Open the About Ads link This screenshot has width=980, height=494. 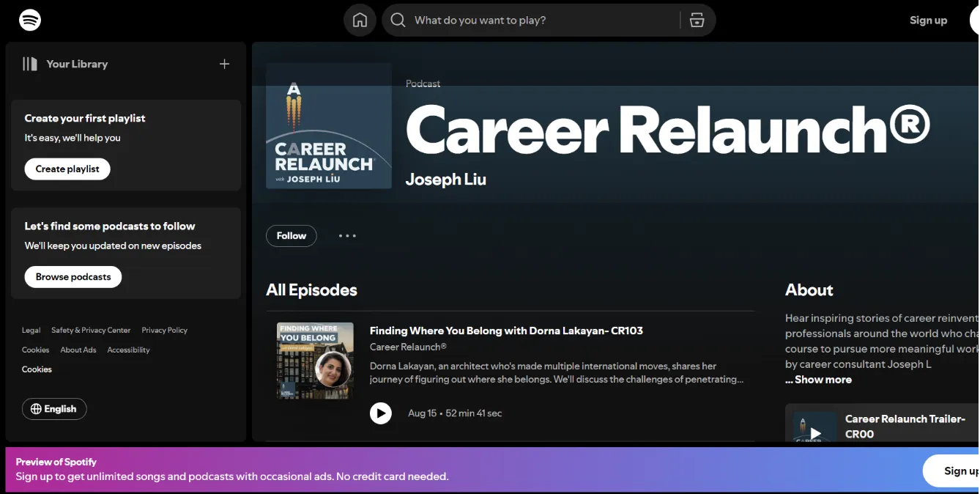point(78,350)
